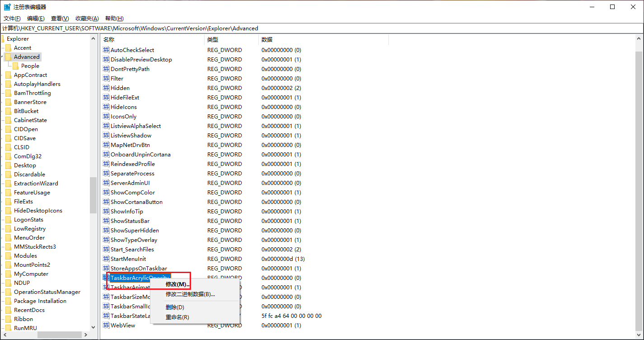Click the icon next to ShowCortanaButton

[x=106, y=202]
